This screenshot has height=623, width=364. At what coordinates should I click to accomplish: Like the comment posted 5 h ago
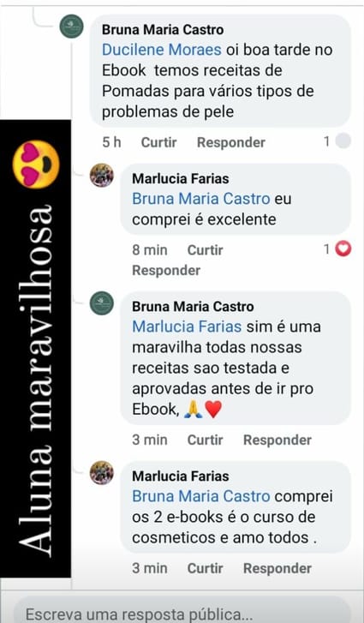[x=158, y=142]
